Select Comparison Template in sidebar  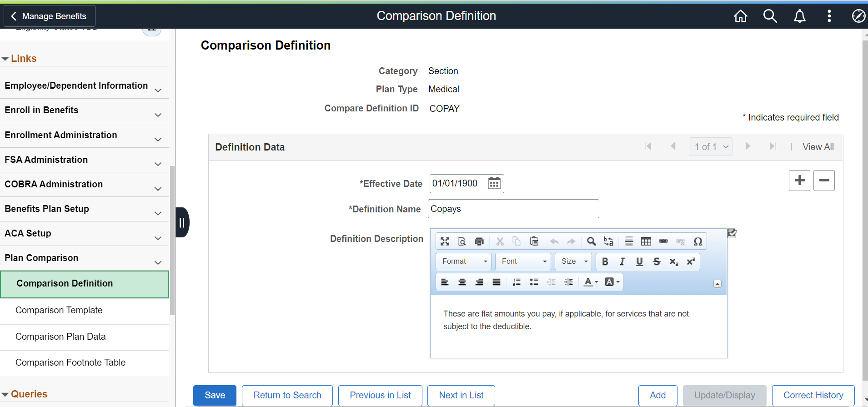pyautogui.click(x=59, y=311)
